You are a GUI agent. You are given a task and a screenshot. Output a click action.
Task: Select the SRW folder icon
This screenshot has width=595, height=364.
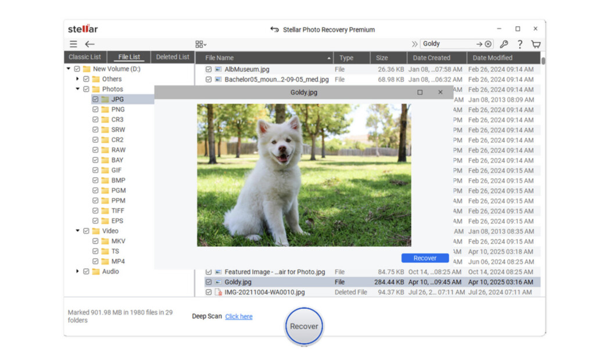tap(105, 129)
